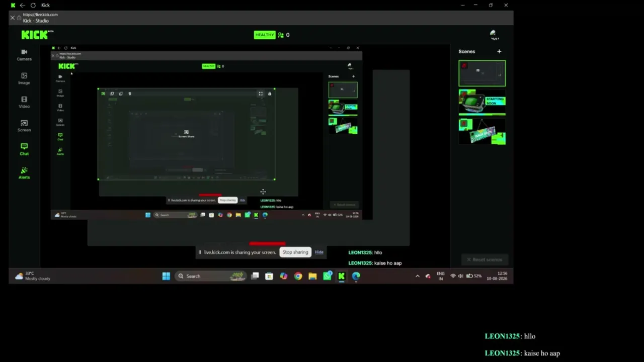The image size is (644, 362).
Task: Add an Image source from the sidebar
Action: (24, 78)
